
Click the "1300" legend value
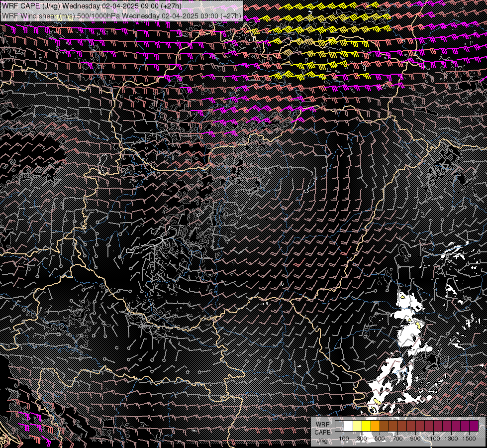tap(451, 439)
